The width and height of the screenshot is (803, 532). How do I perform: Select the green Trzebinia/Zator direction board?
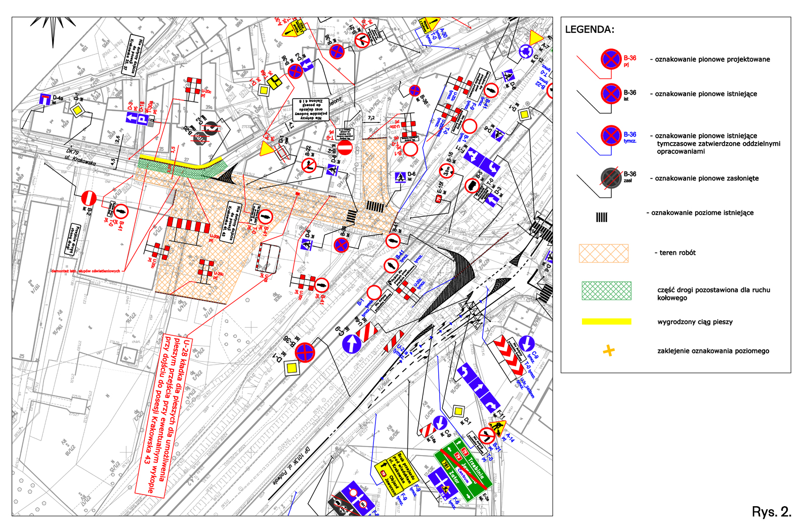pyautogui.click(x=462, y=471)
